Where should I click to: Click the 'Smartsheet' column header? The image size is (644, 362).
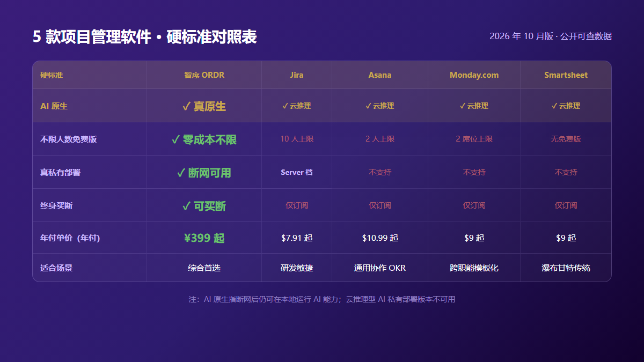(x=566, y=75)
